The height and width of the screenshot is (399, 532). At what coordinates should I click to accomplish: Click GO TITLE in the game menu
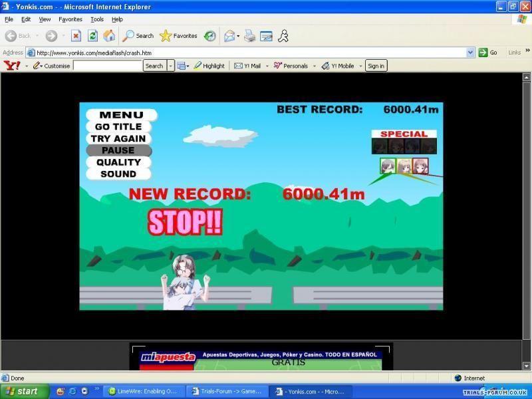tap(118, 126)
